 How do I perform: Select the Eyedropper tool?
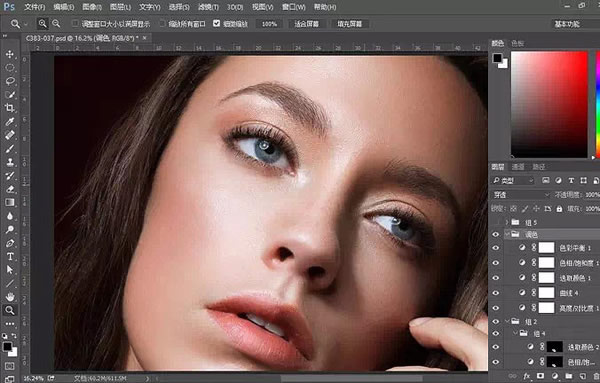[x=10, y=121]
